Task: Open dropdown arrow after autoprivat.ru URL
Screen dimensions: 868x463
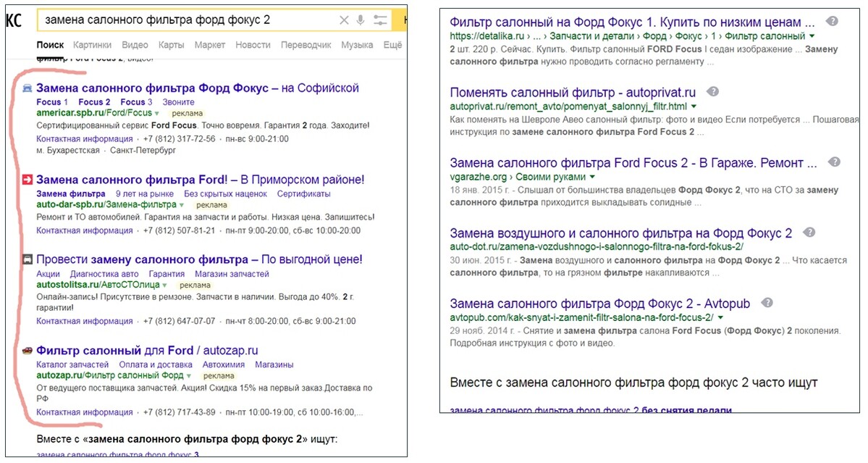Action: pos(694,107)
